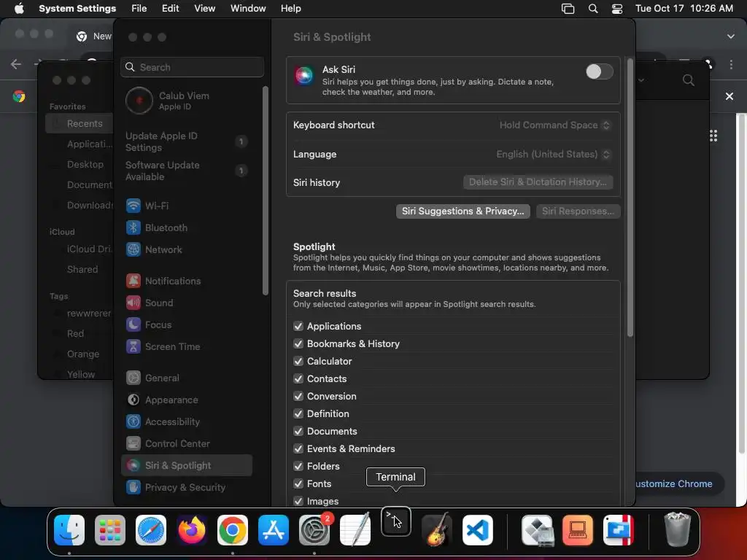Select Desktop in Finder sidebar
747x560 pixels.
(x=85, y=164)
